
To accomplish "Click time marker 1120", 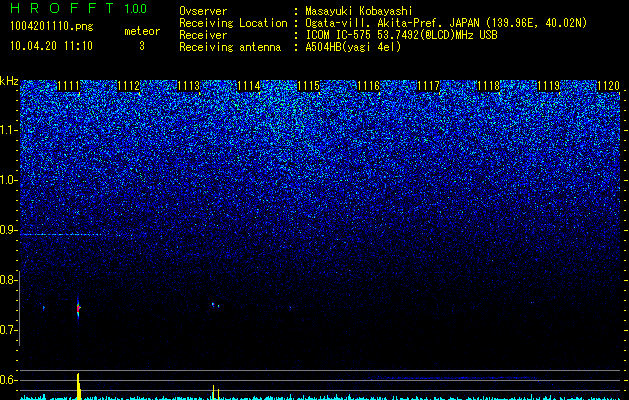I will pos(608,86).
